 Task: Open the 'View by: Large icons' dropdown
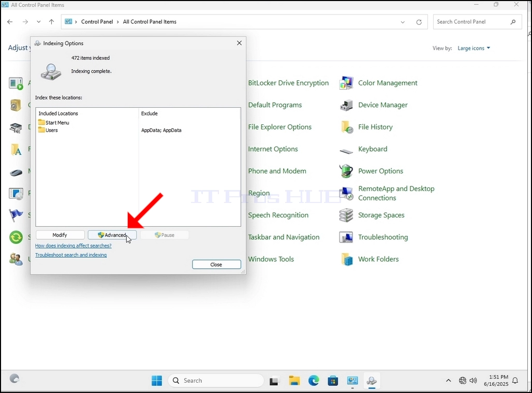click(x=474, y=48)
